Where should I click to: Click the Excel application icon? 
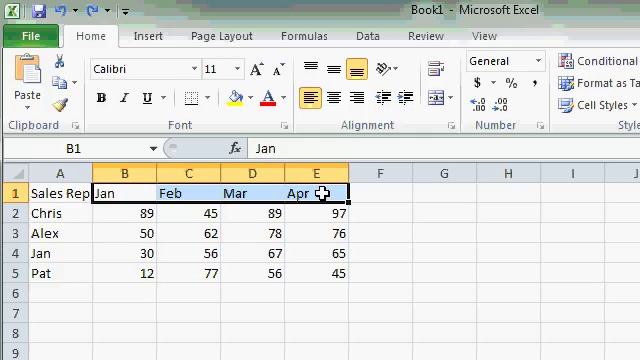pos(12,11)
